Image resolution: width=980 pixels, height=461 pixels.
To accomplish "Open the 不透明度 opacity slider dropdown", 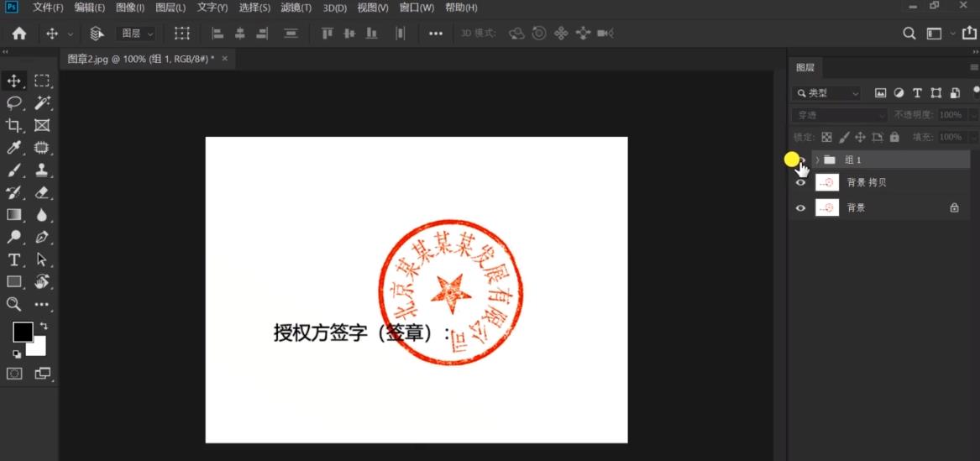I will [974, 115].
